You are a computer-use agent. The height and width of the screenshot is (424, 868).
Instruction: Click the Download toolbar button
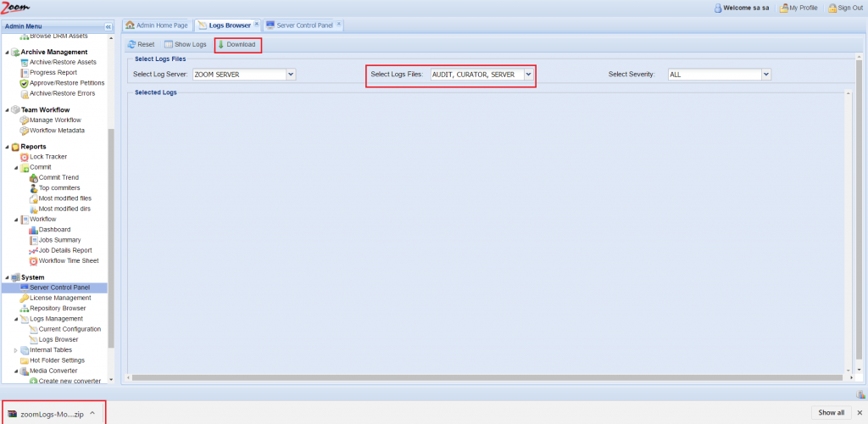[x=236, y=44]
